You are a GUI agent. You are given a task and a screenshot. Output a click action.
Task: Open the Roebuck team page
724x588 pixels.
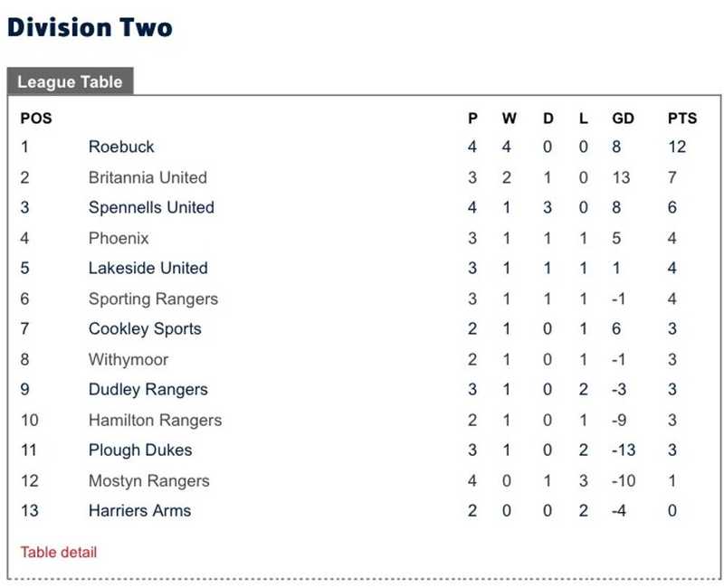tap(121, 147)
